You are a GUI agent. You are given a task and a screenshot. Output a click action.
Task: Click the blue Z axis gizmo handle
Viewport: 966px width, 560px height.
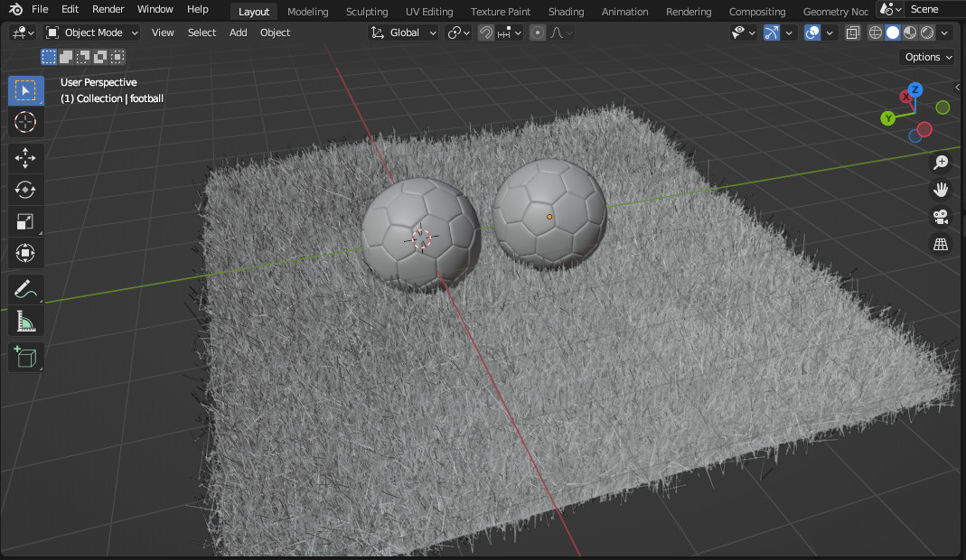(x=915, y=90)
